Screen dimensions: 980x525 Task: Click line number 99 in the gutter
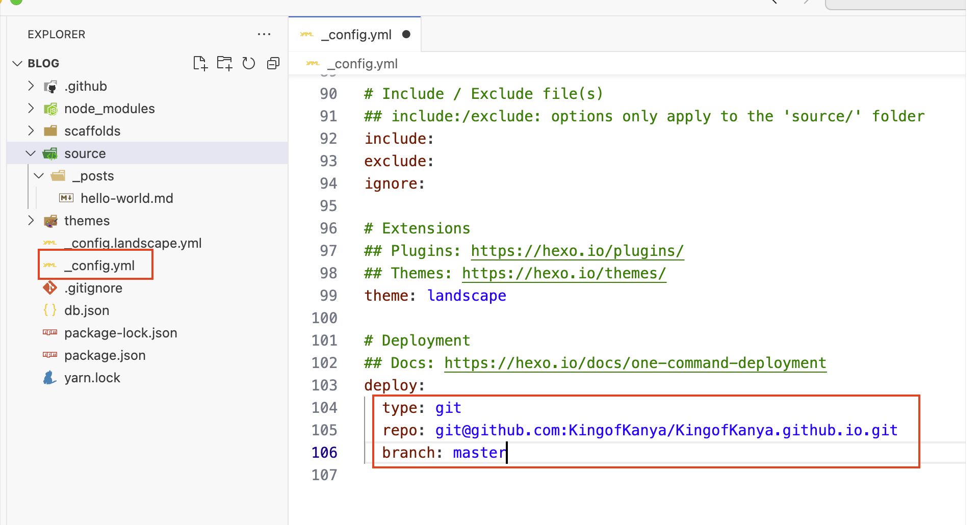tap(329, 296)
